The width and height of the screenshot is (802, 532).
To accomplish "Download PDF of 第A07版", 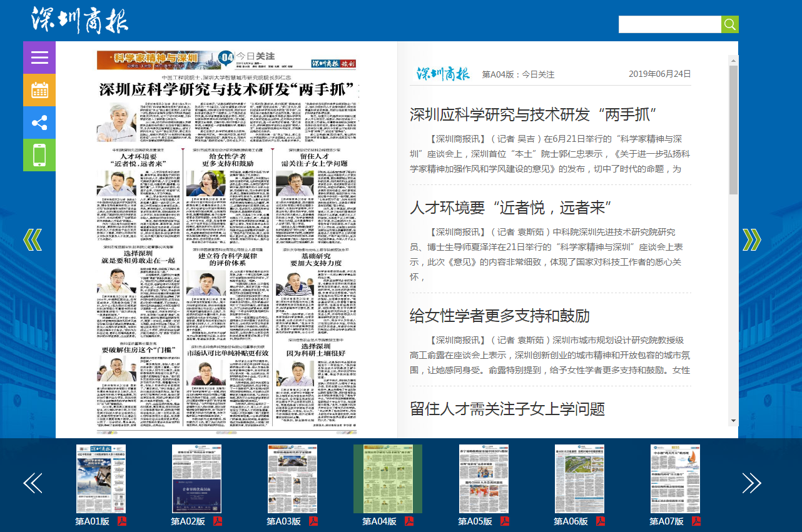I will 696,521.
